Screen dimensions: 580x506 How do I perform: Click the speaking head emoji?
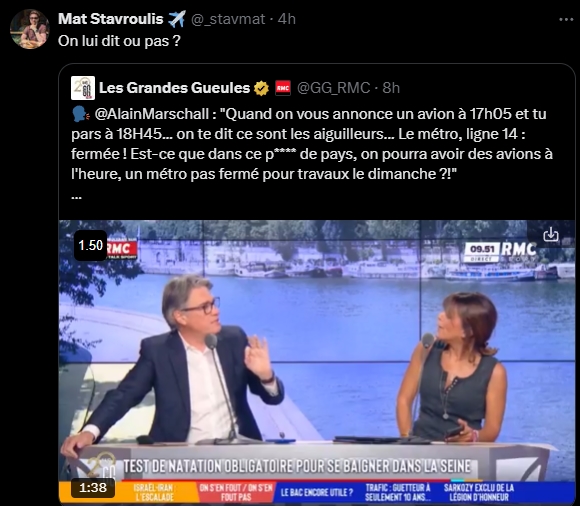click(x=81, y=114)
